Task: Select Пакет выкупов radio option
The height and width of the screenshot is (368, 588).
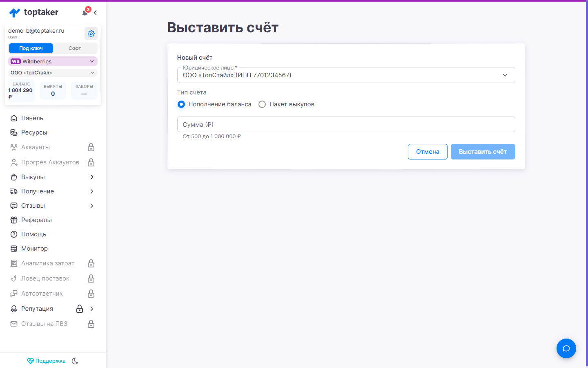Action: [262, 104]
